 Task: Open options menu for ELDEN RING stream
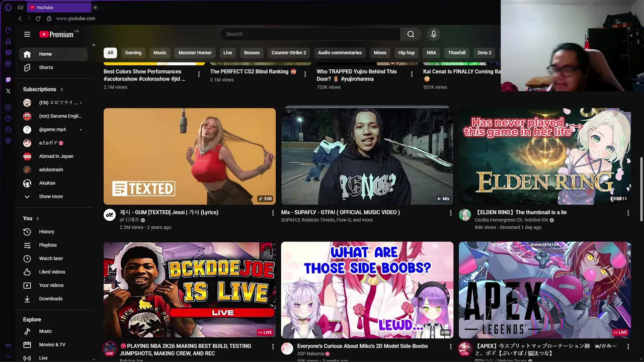click(x=628, y=213)
